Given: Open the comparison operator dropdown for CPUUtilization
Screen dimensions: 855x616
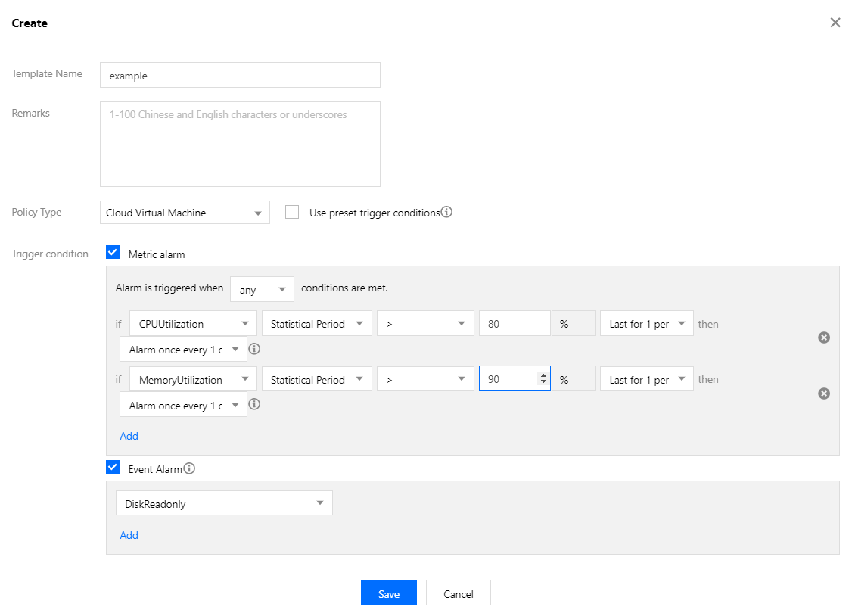Looking at the screenshot, I should click(425, 323).
